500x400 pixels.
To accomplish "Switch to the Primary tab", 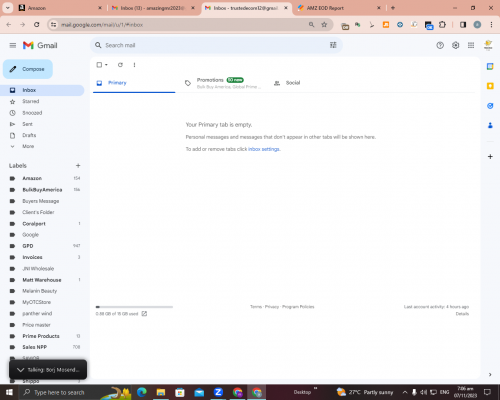I will point(134,83).
